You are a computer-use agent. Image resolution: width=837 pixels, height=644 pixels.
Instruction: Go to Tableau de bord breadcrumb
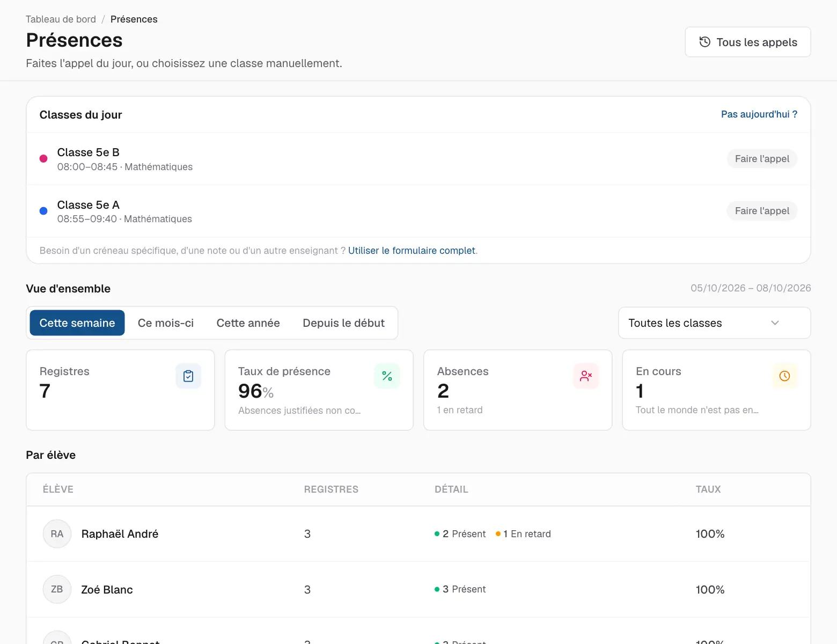coord(61,19)
